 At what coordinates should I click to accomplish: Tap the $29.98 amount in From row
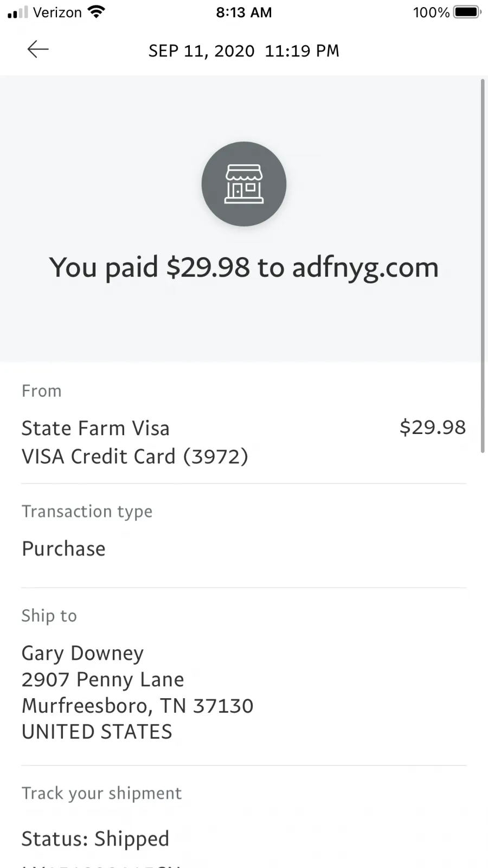click(x=433, y=427)
